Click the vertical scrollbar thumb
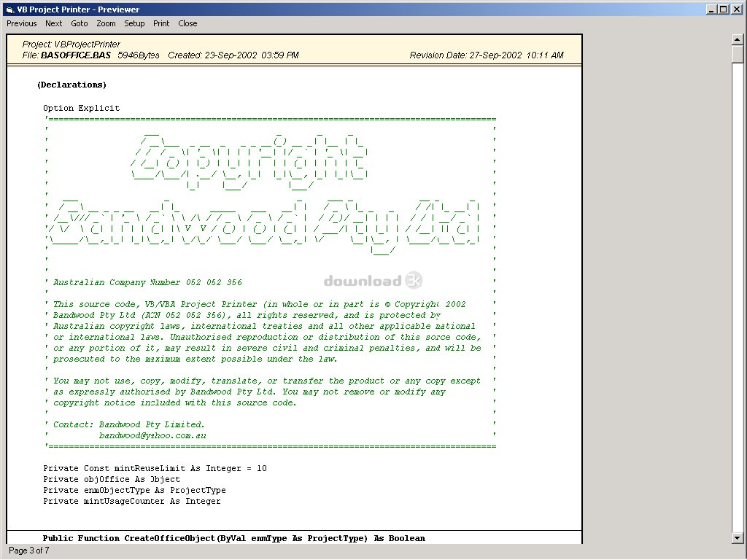 pos(737,54)
